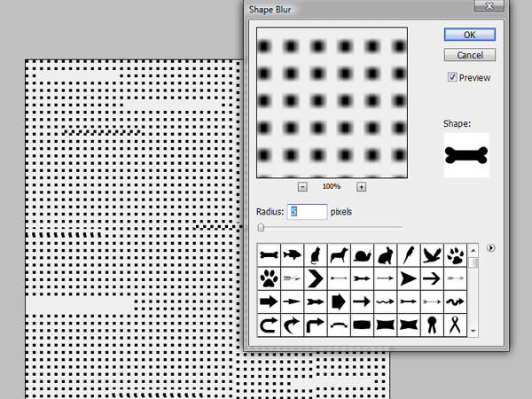The image size is (532, 399).
Task: Choose the thin wavy arrow shape
Action: tap(386, 301)
